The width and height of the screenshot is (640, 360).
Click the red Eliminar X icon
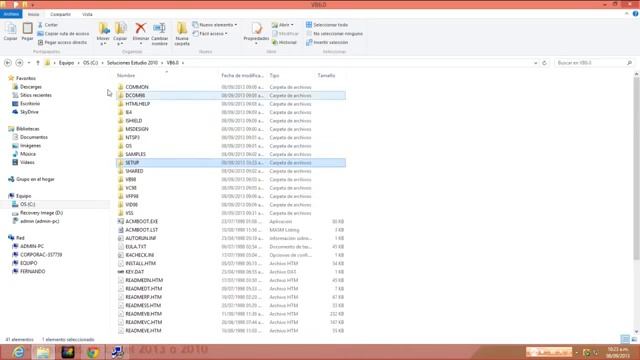[x=141, y=28]
